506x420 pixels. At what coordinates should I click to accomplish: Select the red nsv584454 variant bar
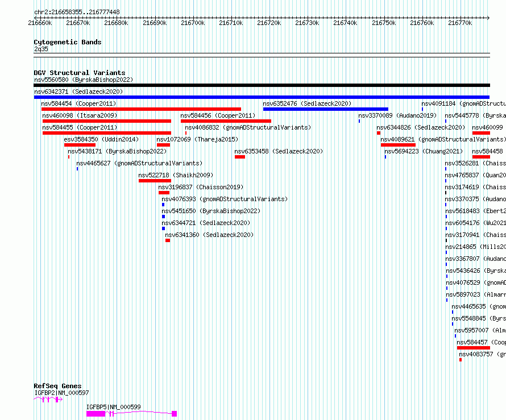pyautogui.click(x=141, y=109)
